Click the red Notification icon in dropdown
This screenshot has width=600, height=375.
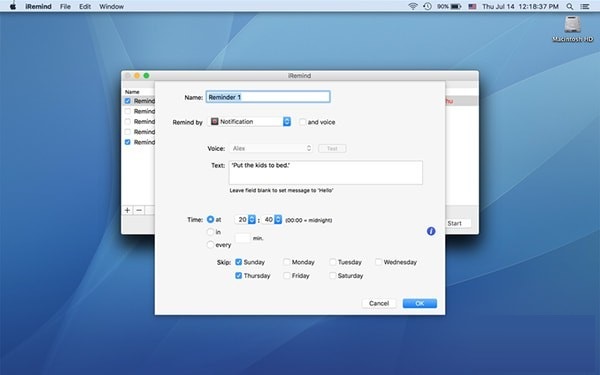click(x=215, y=121)
